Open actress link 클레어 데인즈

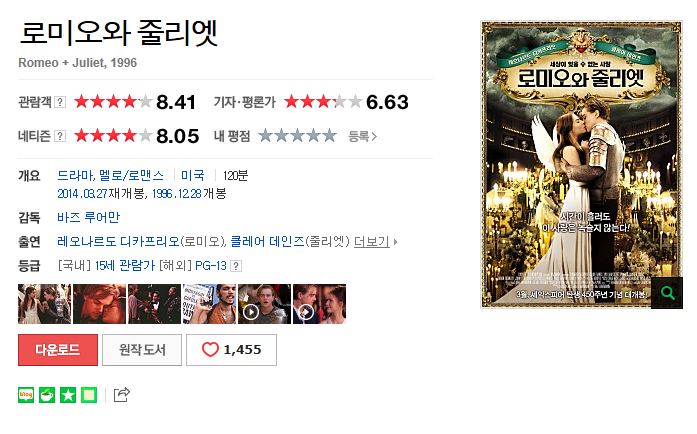click(x=268, y=241)
